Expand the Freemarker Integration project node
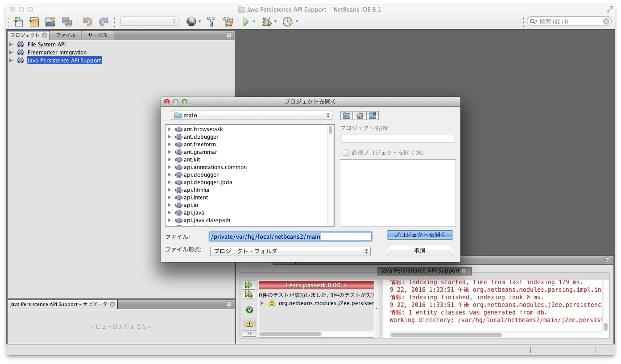The image size is (621, 364). click(x=12, y=52)
